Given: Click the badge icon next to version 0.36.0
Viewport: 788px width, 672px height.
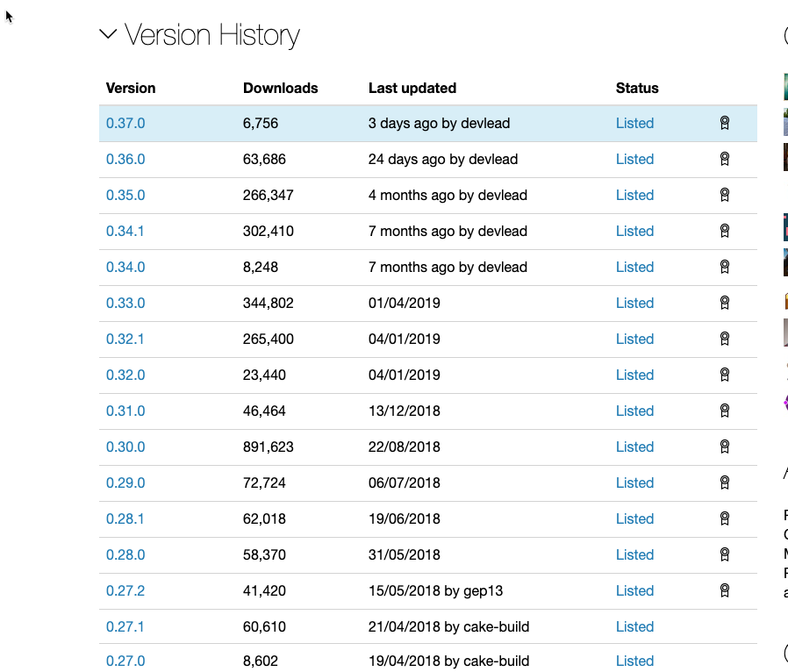Looking at the screenshot, I should click(x=724, y=160).
